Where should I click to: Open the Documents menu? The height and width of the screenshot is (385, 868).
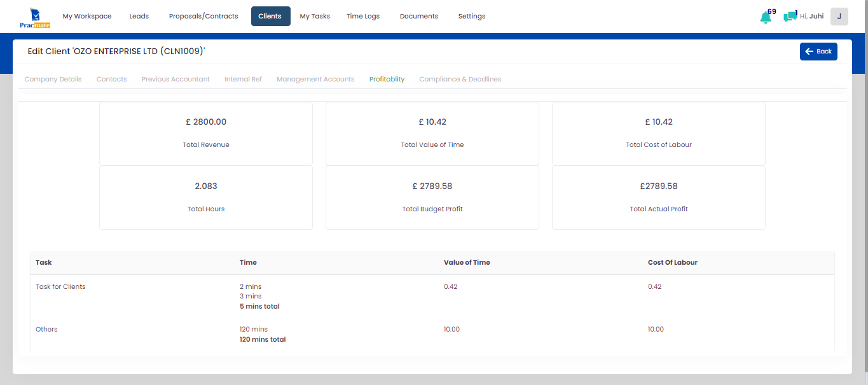(419, 17)
